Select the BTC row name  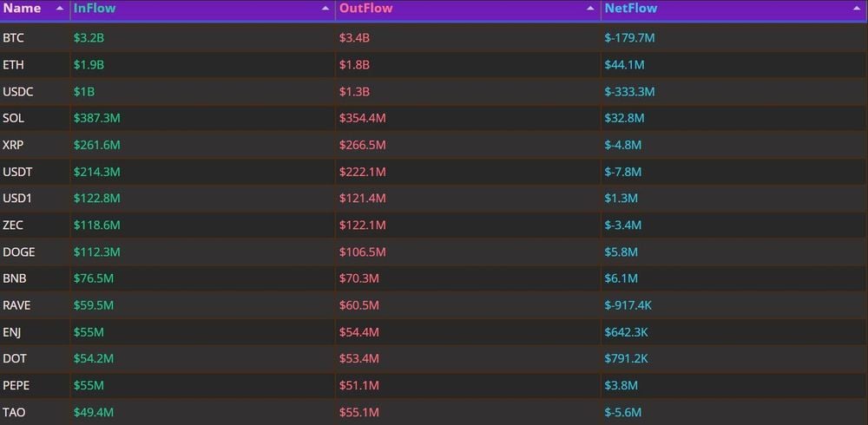[14, 38]
